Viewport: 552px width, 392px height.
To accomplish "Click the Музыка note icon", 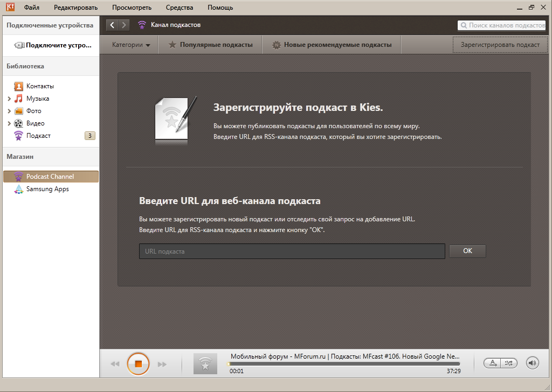I will pyautogui.click(x=18, y=99).
